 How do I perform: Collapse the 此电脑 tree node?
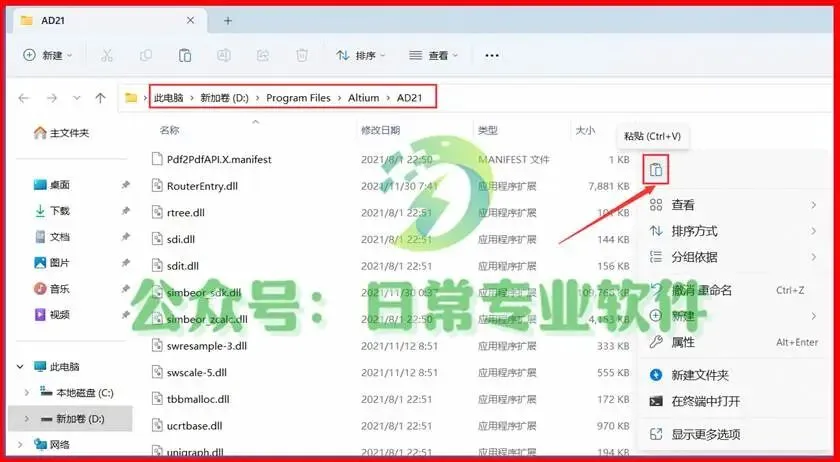tap(20, 367)
